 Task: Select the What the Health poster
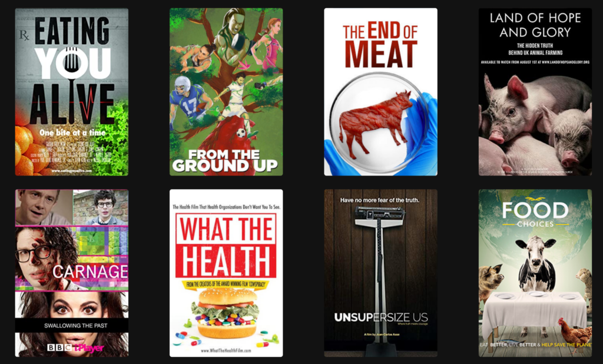click(x=226, y=273)
